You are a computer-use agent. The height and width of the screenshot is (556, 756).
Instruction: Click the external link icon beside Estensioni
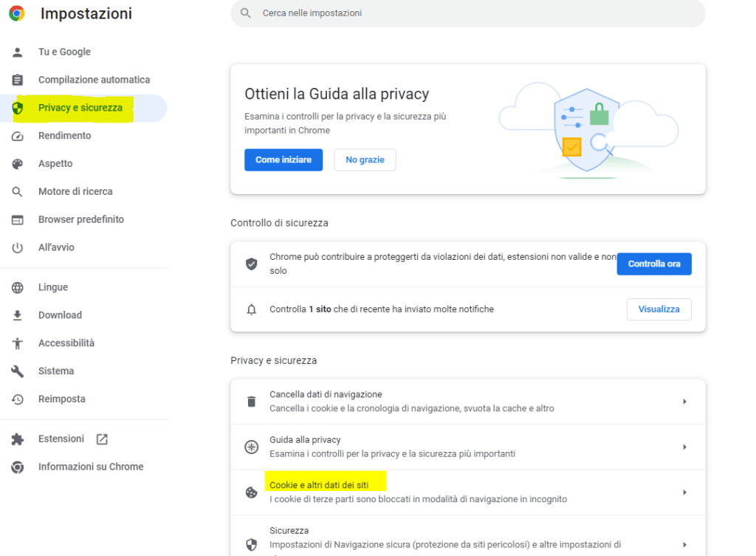click(x=102, y=439)
